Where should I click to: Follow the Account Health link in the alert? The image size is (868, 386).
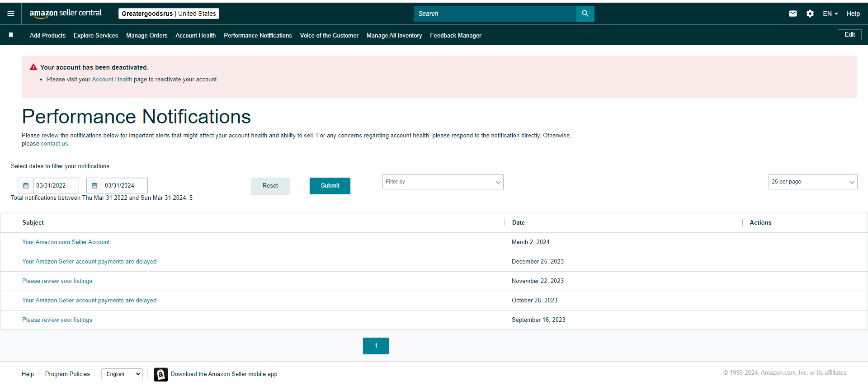point(112,80)
